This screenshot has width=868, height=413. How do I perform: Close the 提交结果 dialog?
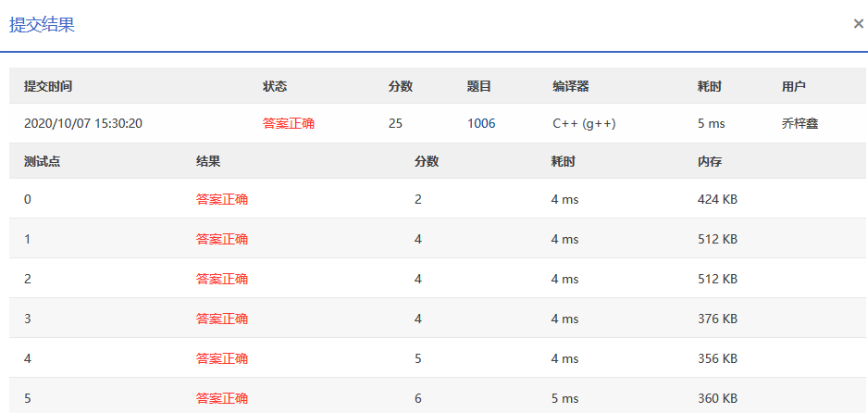(x=859, y=24)
